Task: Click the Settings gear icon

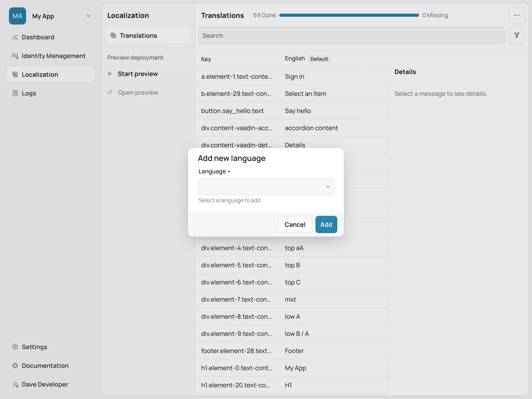Action: [15, 347]
